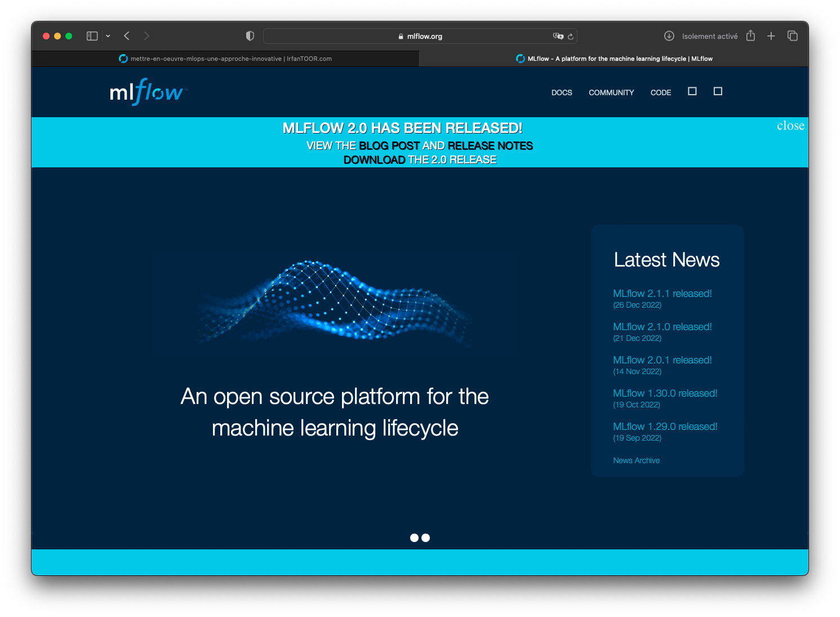Select the MLflow platform tab

614,59
